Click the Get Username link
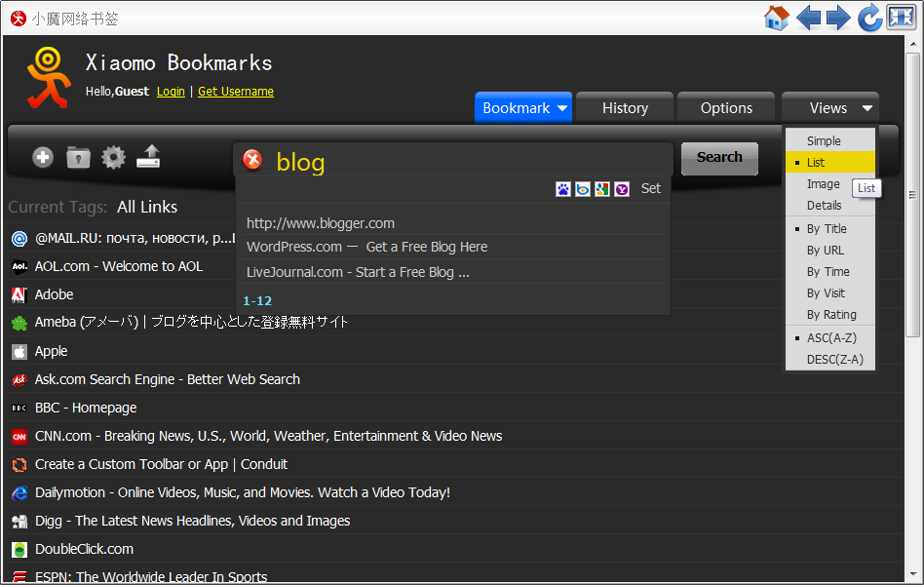This screenshot has height=585, width=924. [235, 92]
